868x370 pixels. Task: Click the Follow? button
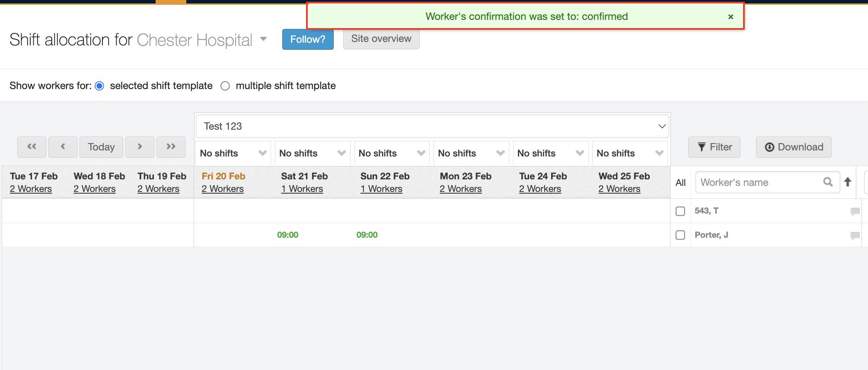pos(308,39)
